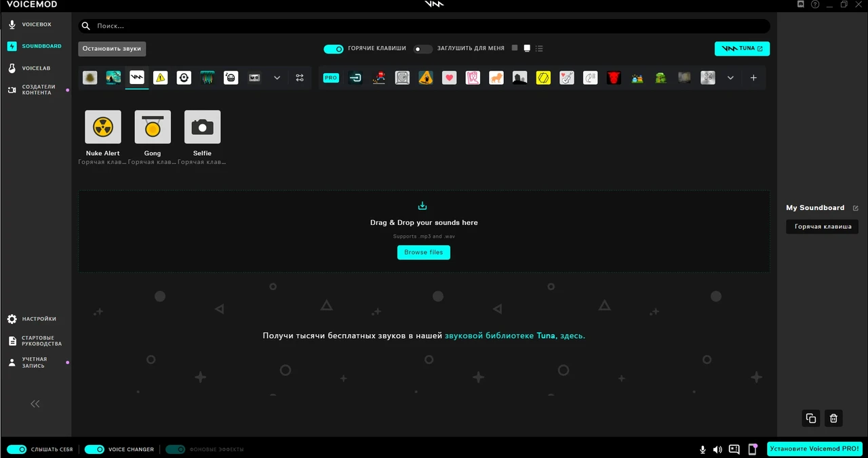Collapse the left sidebar with double arrows
This screenshot has width=868, height=458.
[x=35, y=404]
